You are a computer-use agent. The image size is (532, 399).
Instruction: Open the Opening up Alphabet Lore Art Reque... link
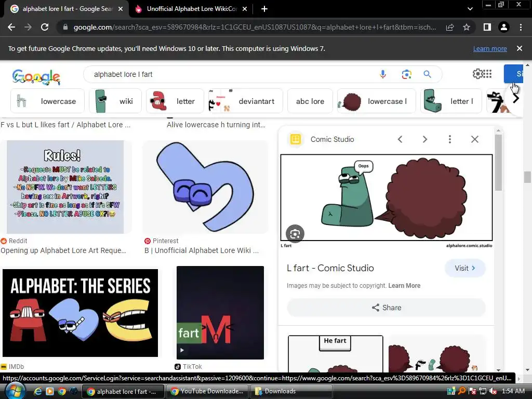point(63,250)
